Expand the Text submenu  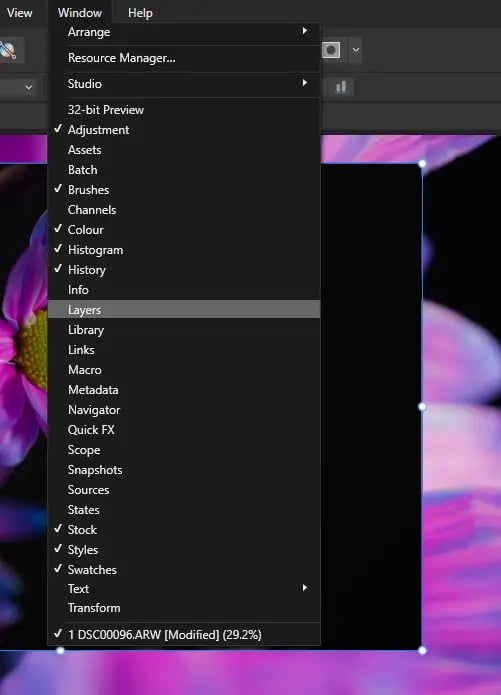coord(184,589)
